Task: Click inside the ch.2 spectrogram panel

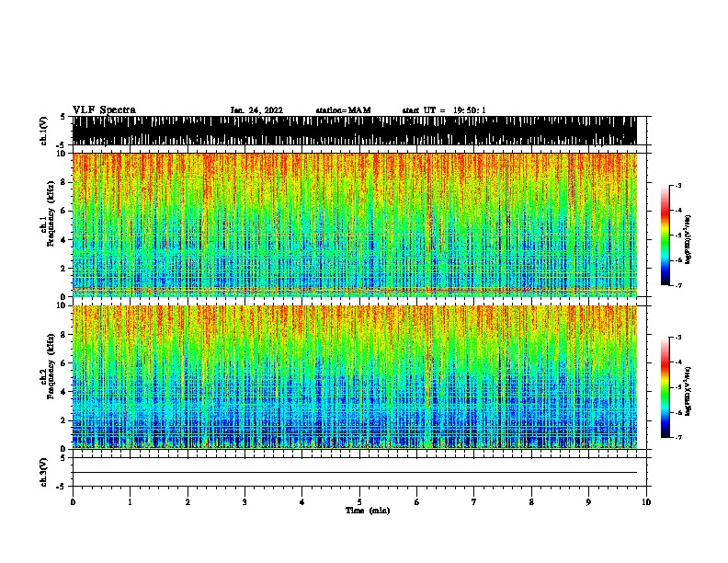Action: tap(355, 377)
